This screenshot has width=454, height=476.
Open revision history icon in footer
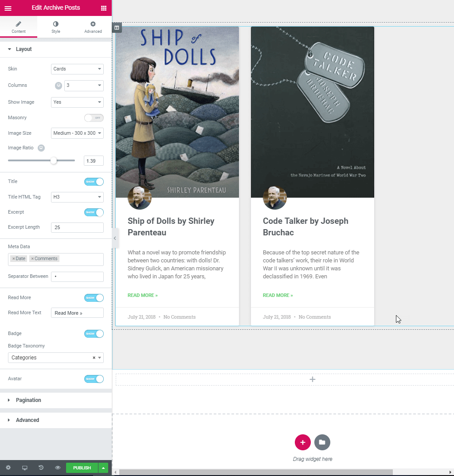click(x=41, y=468)
